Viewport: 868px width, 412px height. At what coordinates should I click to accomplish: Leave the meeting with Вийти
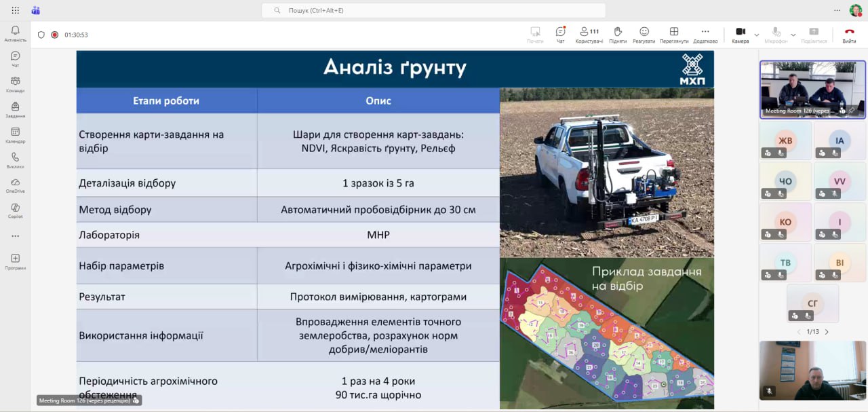pos(849,34)
